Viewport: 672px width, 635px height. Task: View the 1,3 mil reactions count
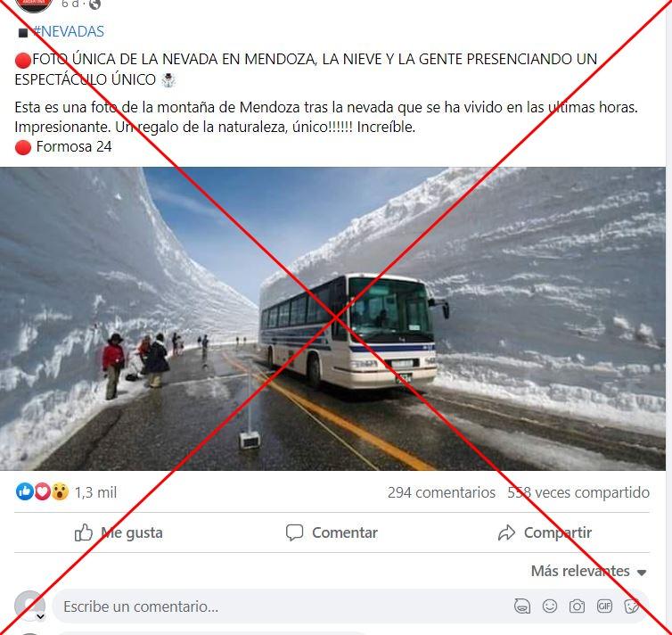tap(95, 492)
